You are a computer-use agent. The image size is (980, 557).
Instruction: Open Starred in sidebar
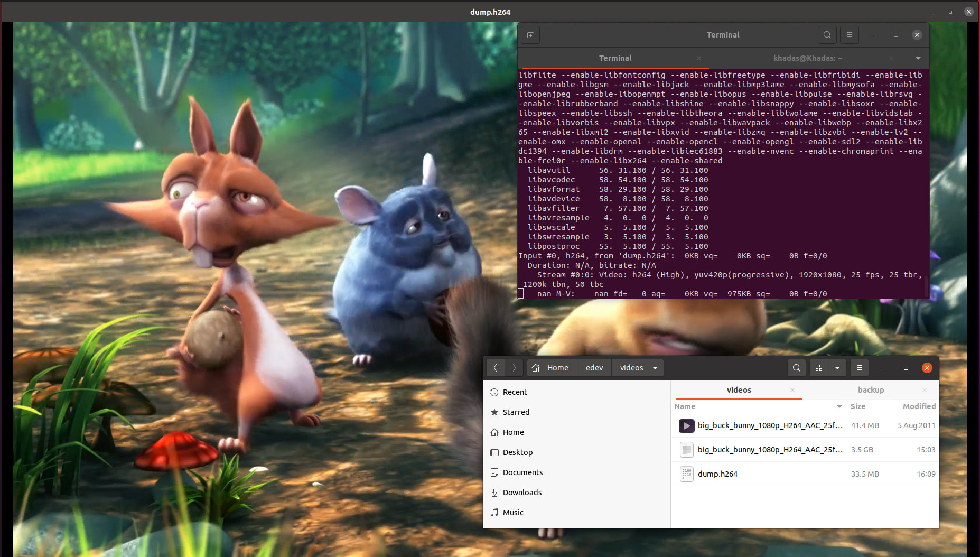pyautogui.click(x=576, y=412)
